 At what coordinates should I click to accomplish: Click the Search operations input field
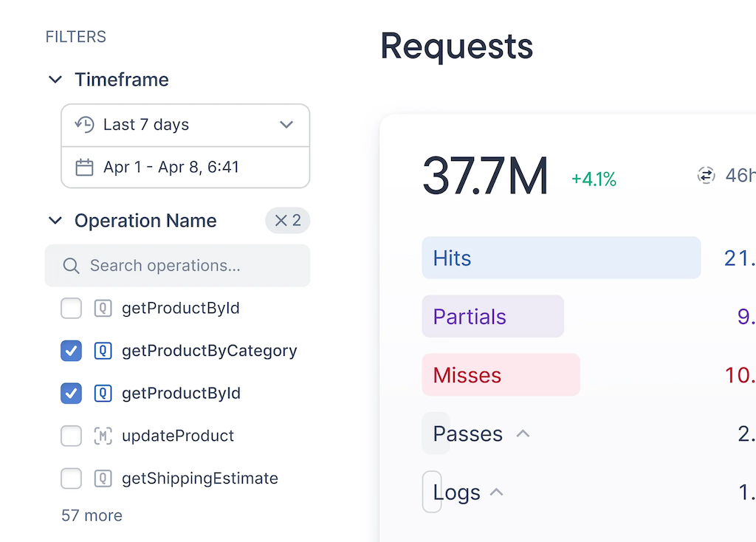point(177,266)
